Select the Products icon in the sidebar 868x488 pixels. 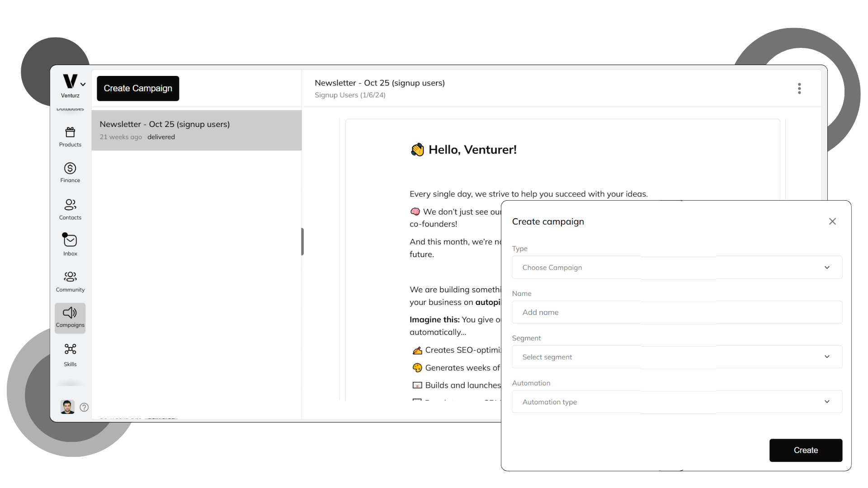click(x=70, y=136)
